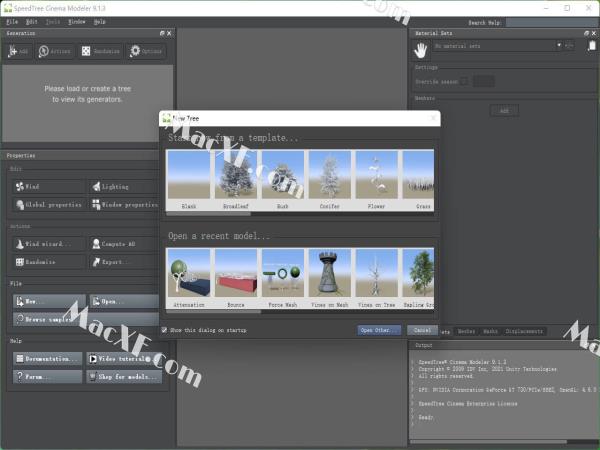This screenshot has width=600, height=450.
Task: Toggle Show this dialog on startup
Action: 164,330
